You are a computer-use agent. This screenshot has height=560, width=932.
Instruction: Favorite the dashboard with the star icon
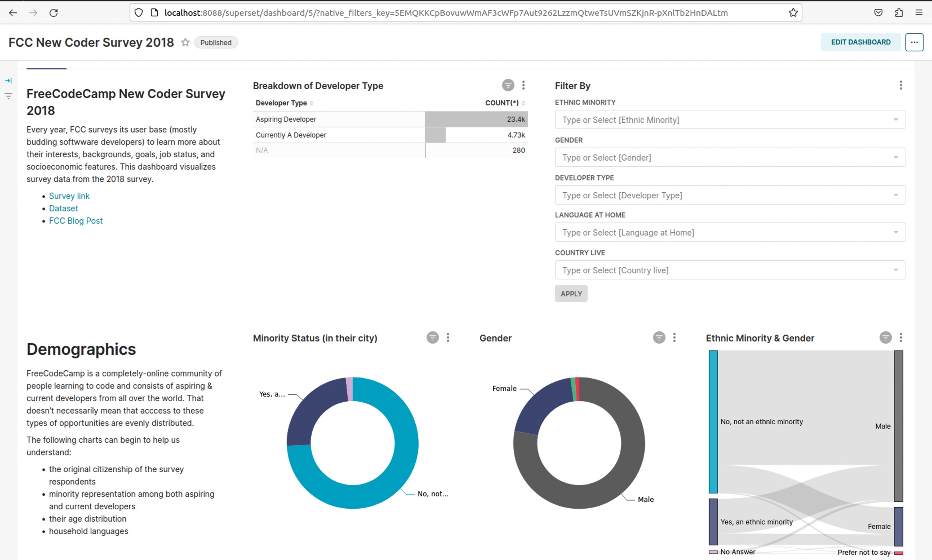point(185,42)
